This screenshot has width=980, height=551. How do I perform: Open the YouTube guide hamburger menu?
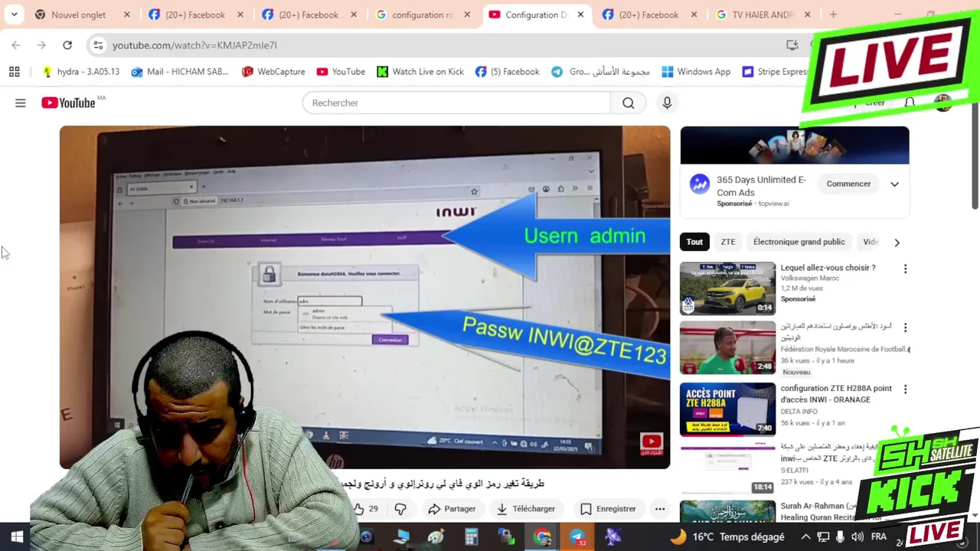click(21, 103)
